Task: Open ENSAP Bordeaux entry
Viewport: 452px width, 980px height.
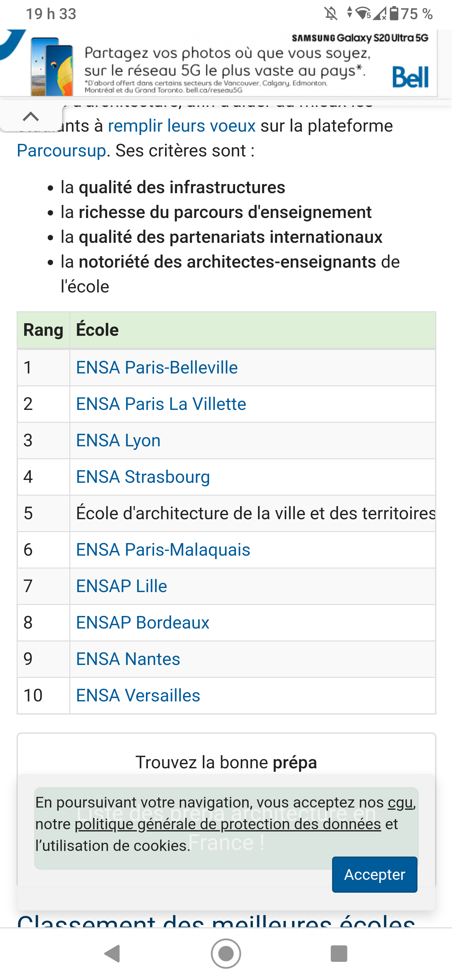Action: pos(143,623)
